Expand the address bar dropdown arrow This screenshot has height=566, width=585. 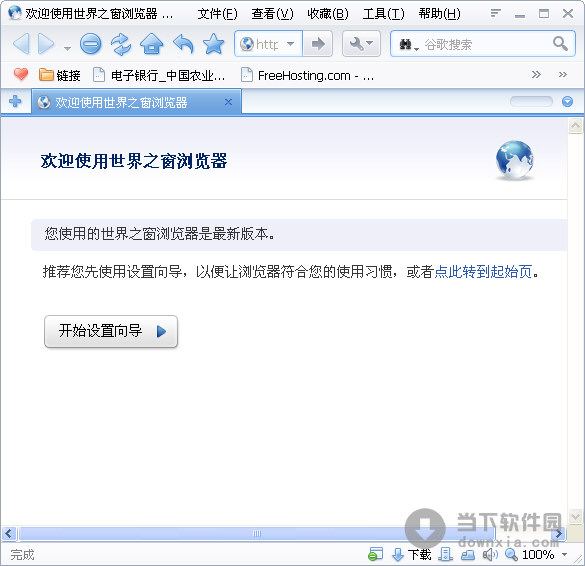pyautogui.click(x=290, y=44)
